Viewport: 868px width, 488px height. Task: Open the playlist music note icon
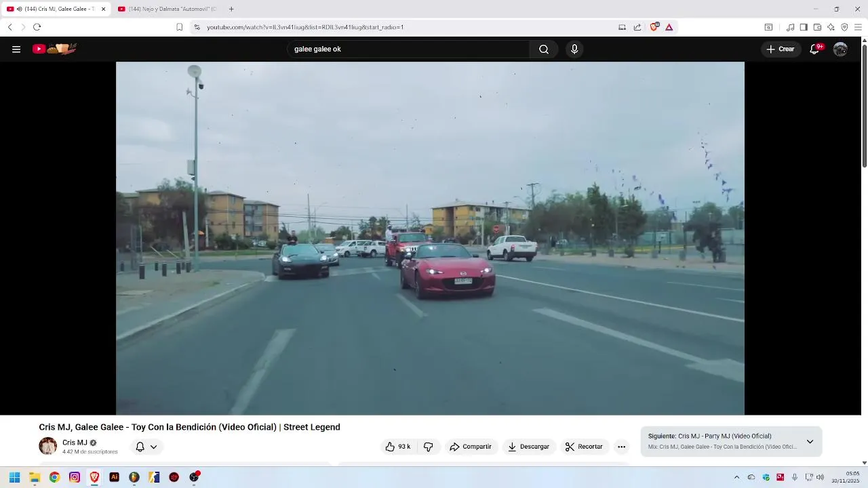[790, 27]
